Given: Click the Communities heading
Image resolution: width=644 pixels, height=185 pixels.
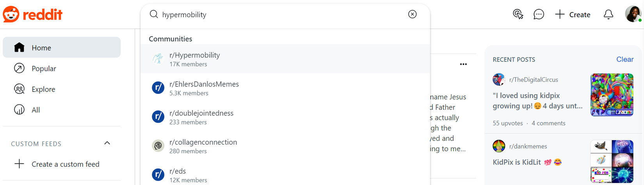Looking at the screenshot, I should [x=170, y=39].
